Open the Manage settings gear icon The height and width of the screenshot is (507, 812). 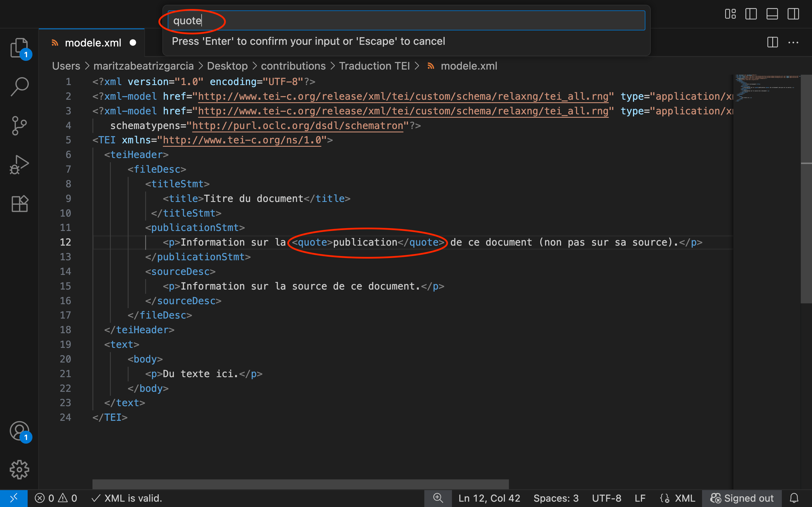(x=19, y=470)
